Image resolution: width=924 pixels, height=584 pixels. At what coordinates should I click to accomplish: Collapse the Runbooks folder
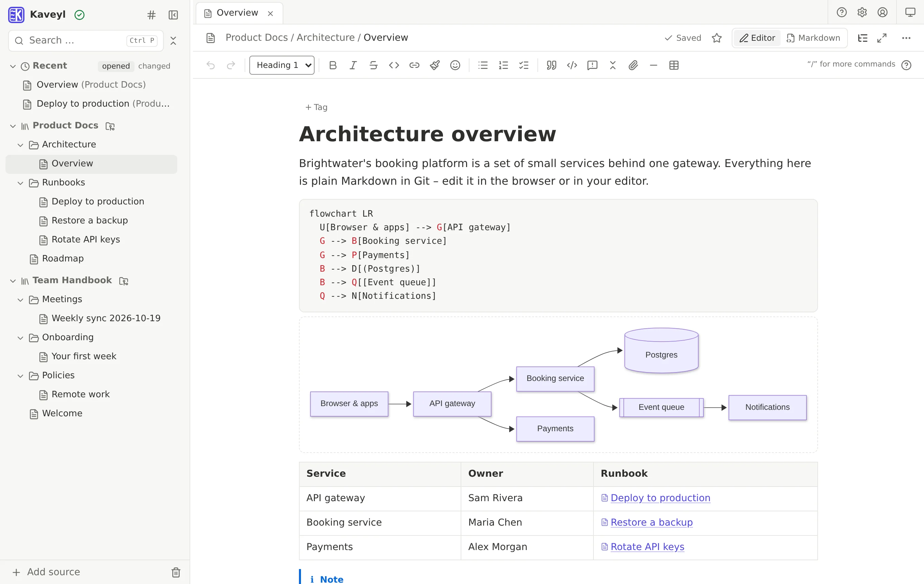coord(21,183)
